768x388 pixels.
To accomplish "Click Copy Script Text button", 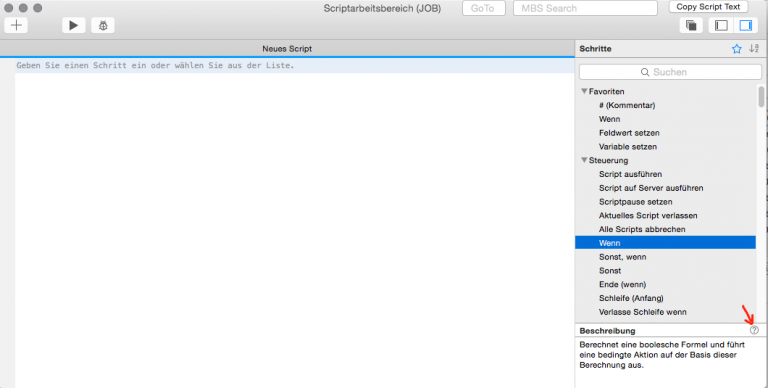I will coord(708,7).
